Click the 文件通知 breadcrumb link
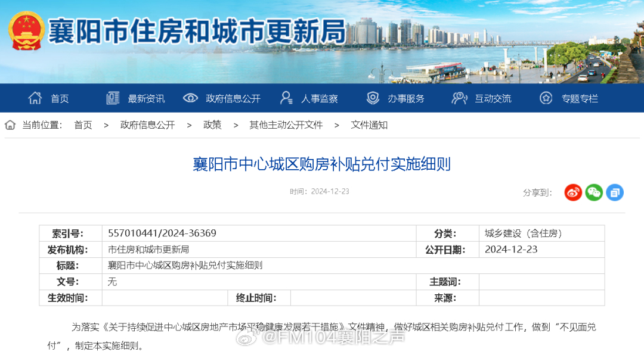The image size is (644, 352). point(369,125)
